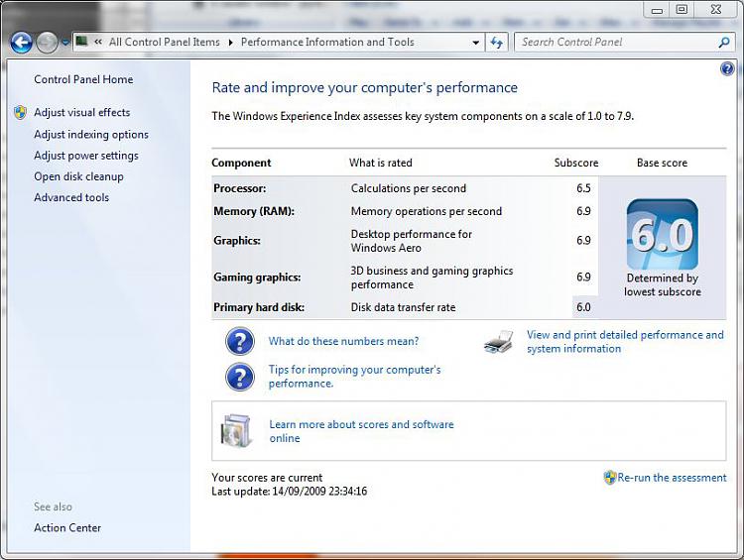Open Learn more about scores and software online
Screen dimensions: 744x560
(x=361, y=431)
